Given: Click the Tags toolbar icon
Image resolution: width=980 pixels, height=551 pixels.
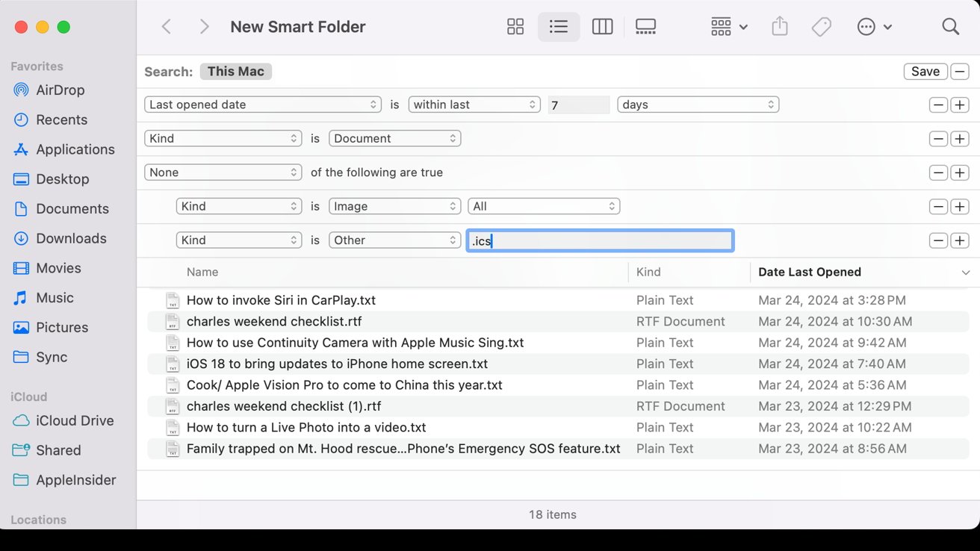Looking at the screenshot, I should point(821,27).
